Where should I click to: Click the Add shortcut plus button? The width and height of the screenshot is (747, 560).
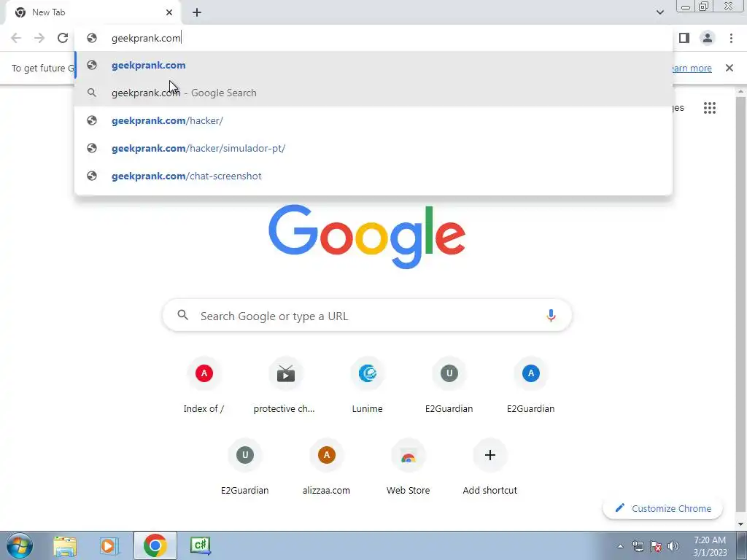[x=489, y=455]
